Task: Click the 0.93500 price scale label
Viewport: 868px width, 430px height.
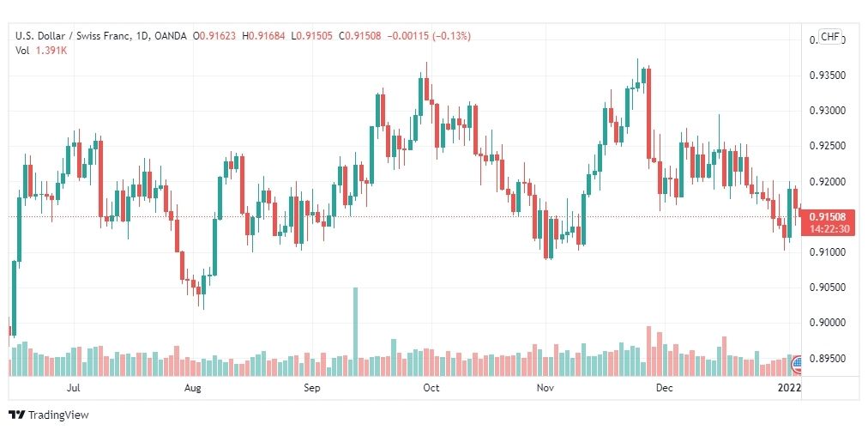Action: 828,76
